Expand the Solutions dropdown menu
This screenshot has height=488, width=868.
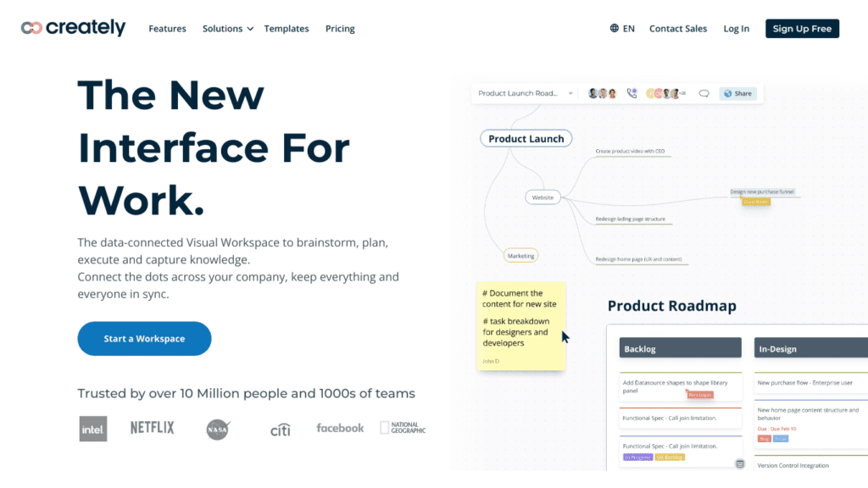(x=227, y=29)
